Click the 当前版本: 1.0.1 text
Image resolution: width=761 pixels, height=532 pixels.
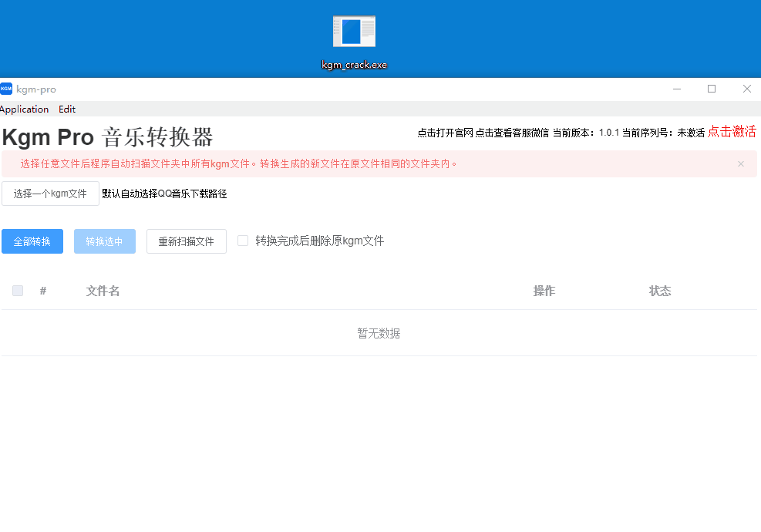tap(586, 133)
